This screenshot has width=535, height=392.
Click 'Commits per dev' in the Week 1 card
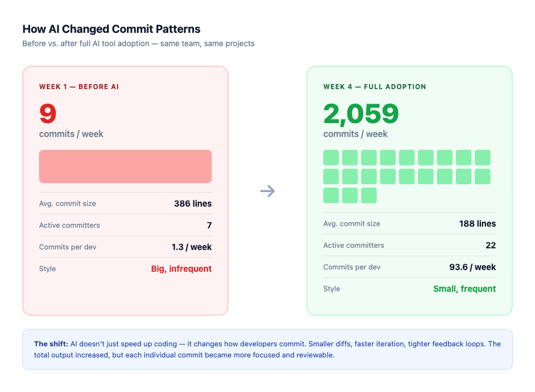(x=67, y=247)
